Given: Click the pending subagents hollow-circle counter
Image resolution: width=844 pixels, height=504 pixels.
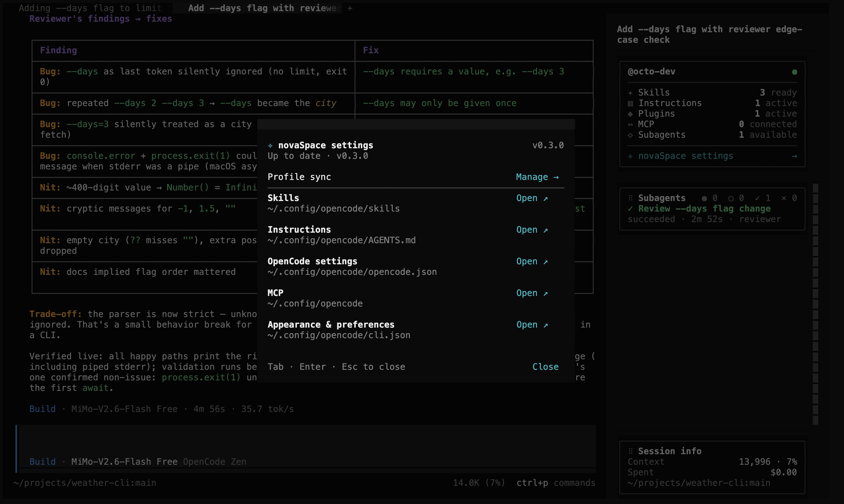Looking at the screenshot, I should tap(736, 198).
